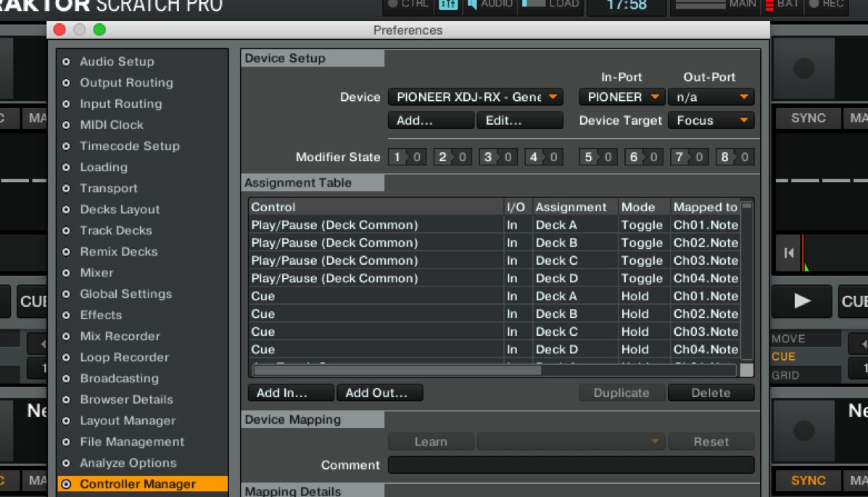The height and width of the screenshot is (497, 868).
Task: Open the Device dropdown showing PIONEER XDJ-RX
Action: coord(475,97)
